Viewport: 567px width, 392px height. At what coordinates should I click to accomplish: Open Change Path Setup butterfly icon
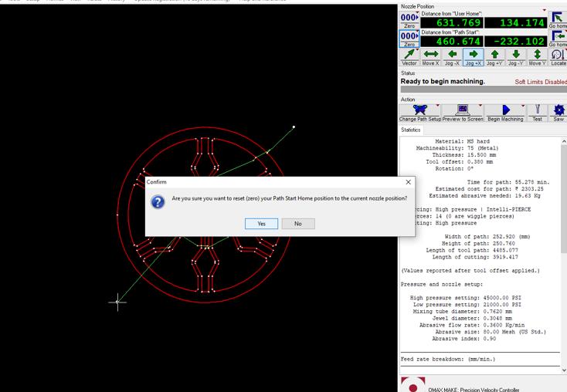(419, 113)
